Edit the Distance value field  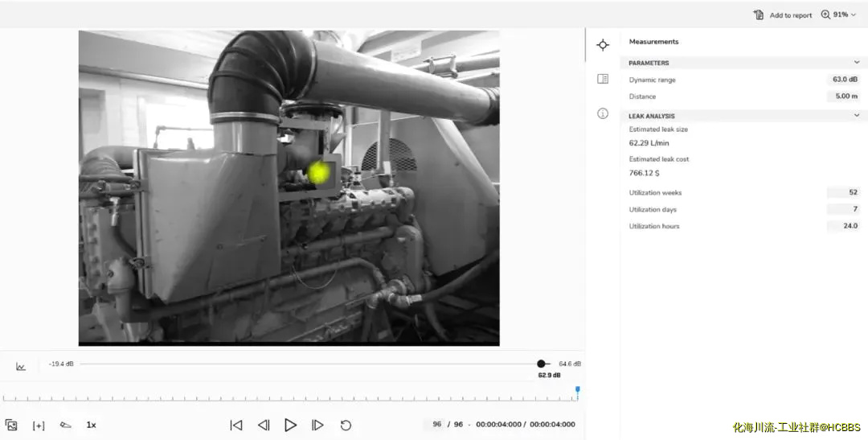click(845, 97)
